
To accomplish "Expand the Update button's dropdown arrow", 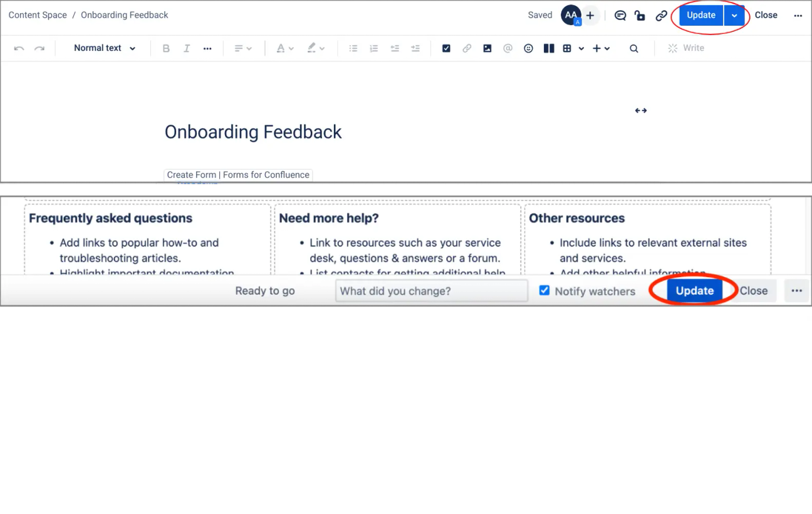I will (x=734, y=15).
